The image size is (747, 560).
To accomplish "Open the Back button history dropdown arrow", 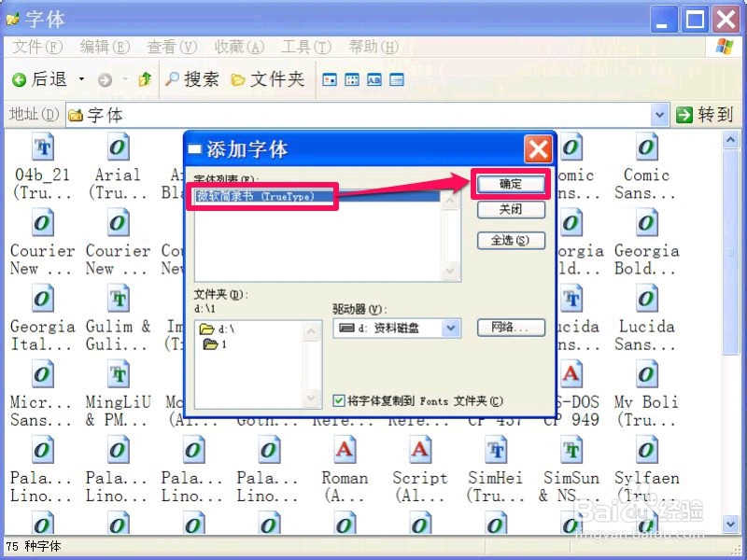I will pos(81,79).
